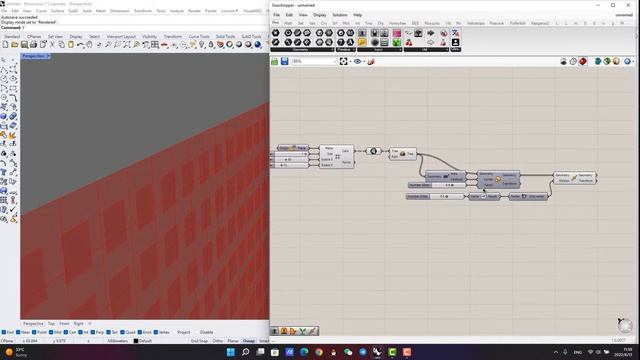Click the black arrow icon in Grasshopper ribbon

(431, 33)
